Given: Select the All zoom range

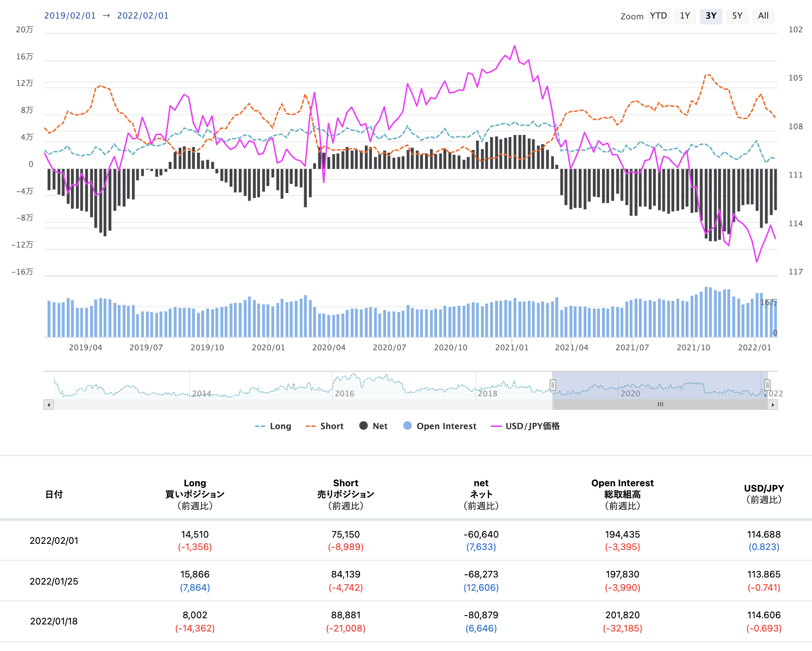Looking at the screenshot, I should point(763,16).
